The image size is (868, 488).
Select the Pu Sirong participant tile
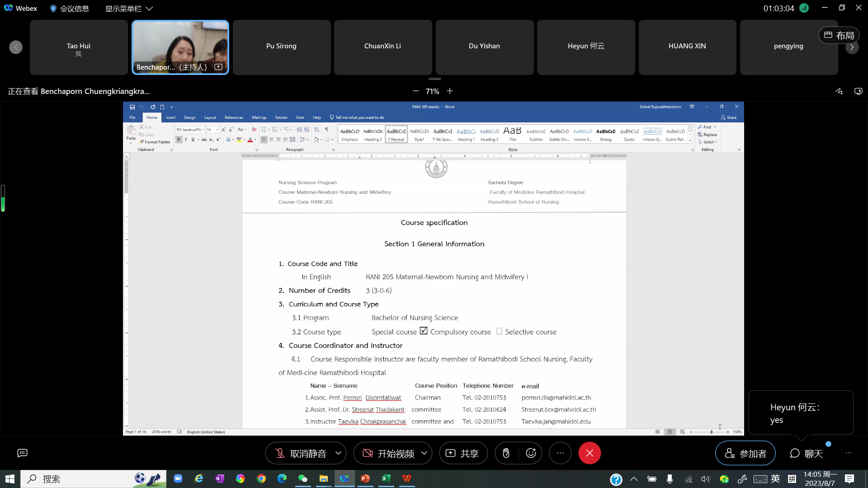pos(282,47)
